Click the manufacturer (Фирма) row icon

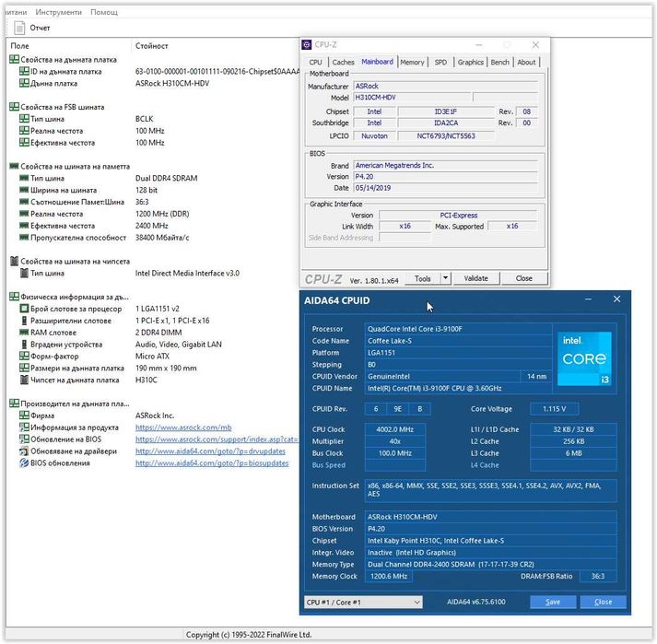click(24, 416)
